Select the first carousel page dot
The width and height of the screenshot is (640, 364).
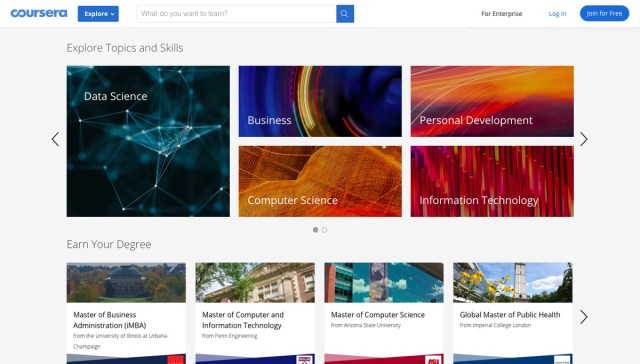coord(316,230)
